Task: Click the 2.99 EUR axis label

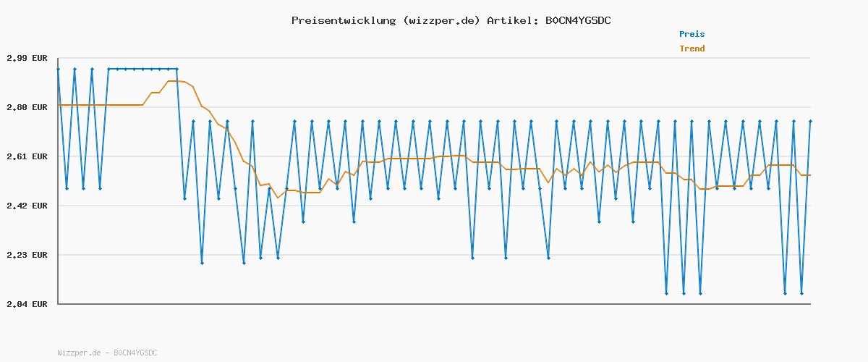Action: pyautogui.click(x=27, y=58)
